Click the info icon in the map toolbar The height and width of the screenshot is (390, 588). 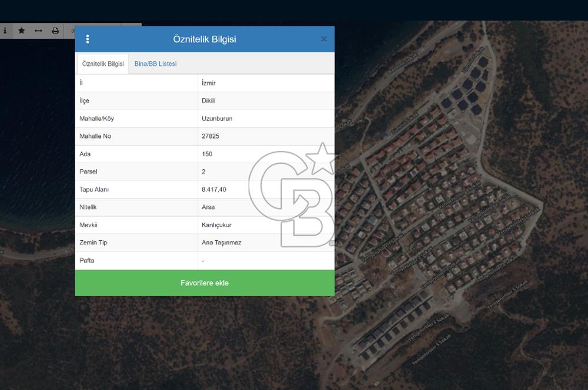tap(5, 31)
